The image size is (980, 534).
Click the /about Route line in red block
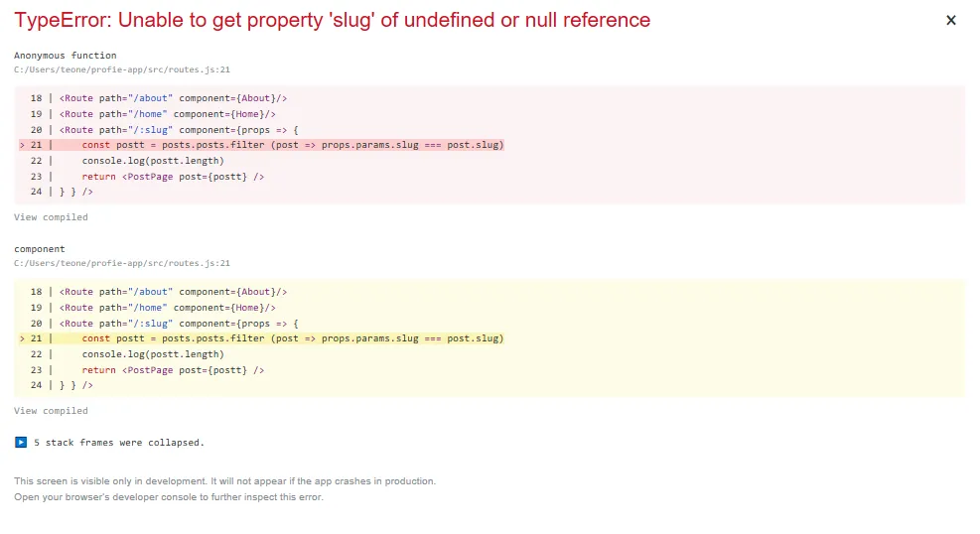173,98
